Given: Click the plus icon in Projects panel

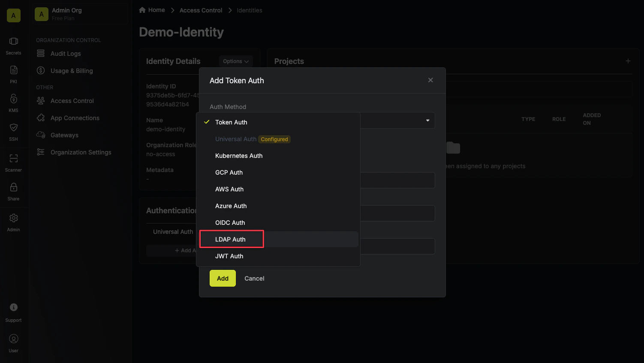Looking at the screenshot, I should (x=628, y=61).
